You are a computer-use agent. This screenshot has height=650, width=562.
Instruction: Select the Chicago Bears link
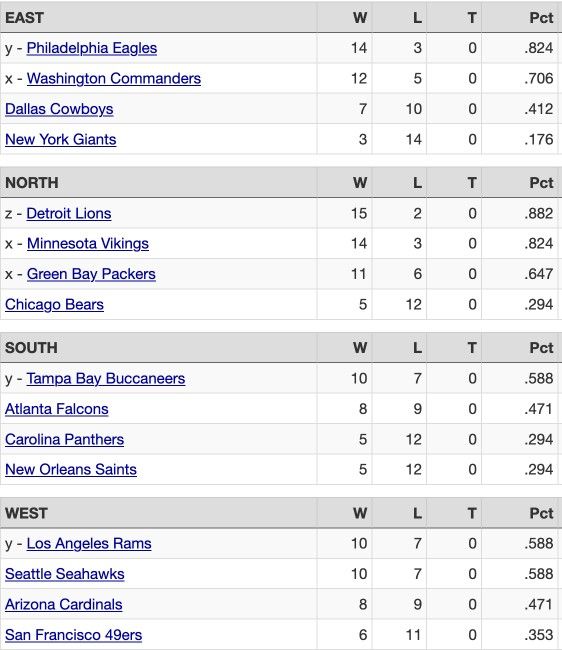[x=54, y=305]
